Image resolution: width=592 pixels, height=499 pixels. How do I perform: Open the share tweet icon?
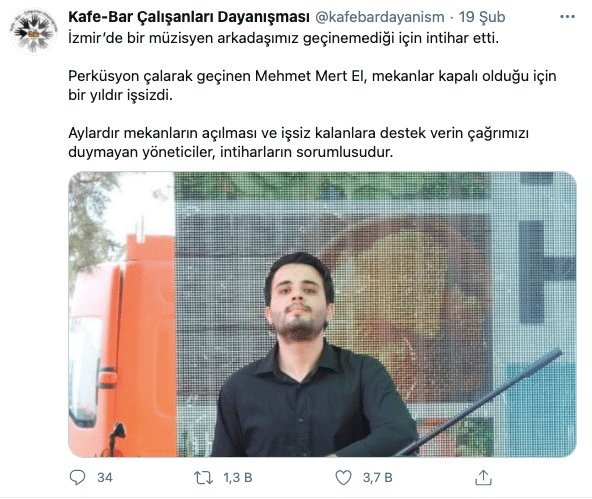tap(483, 477)
